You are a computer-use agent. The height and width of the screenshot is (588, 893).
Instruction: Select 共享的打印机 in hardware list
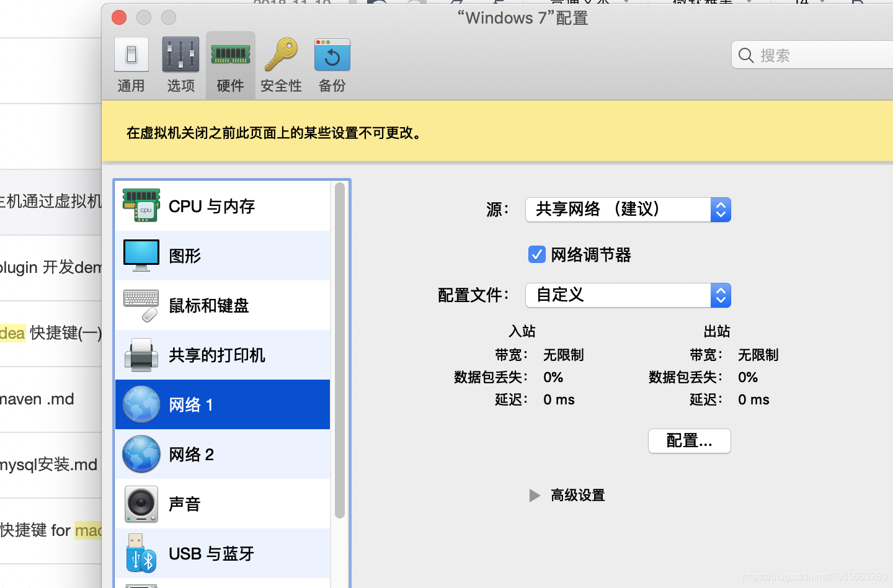tap(223, 355)
